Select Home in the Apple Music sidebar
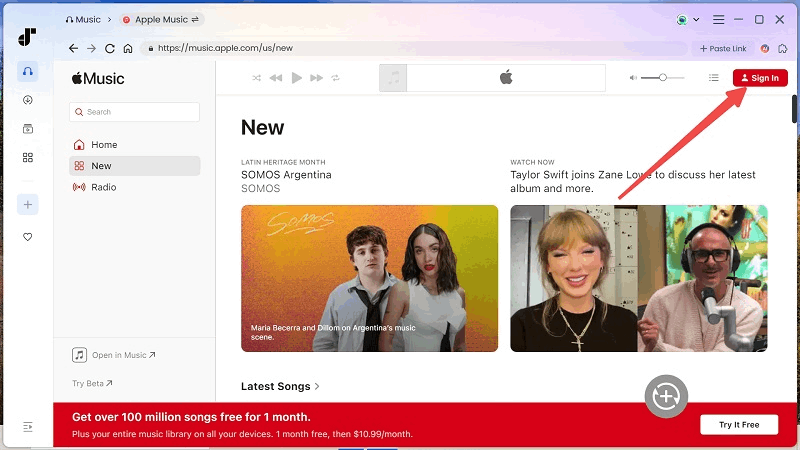 (x=104, y=145)
